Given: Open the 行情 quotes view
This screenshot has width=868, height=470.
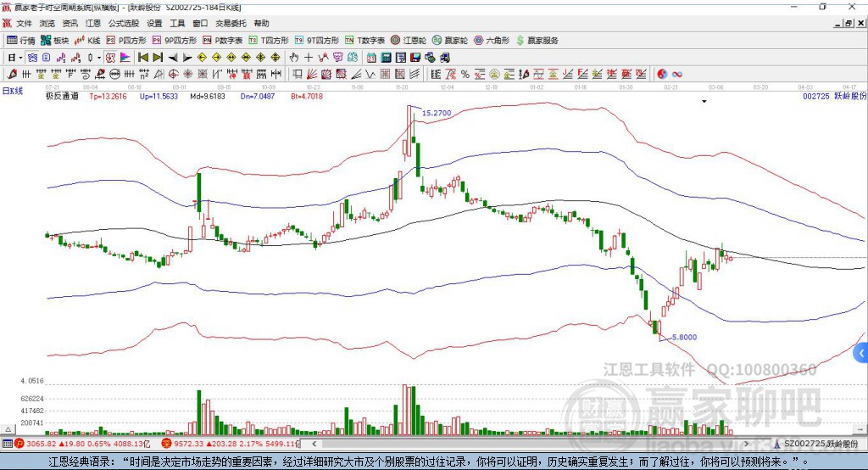Looking at the screenshot, I should (x=21, y=41).
